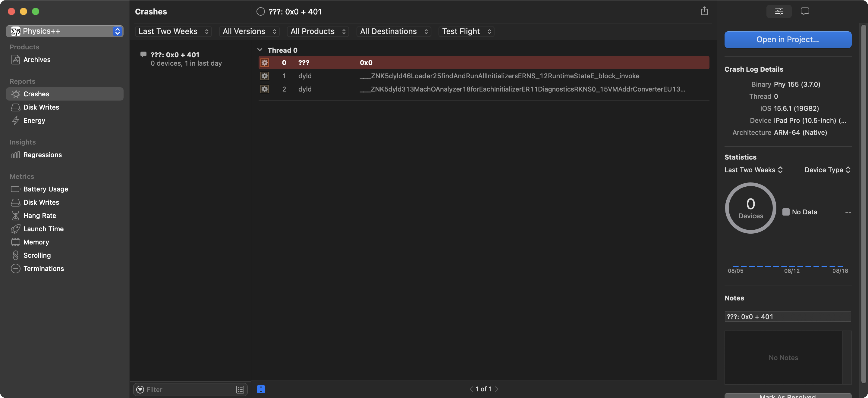868x398 pixels.
Task: Click the Launch Time icon in Metrics
Action: click(x=15, y=229)
